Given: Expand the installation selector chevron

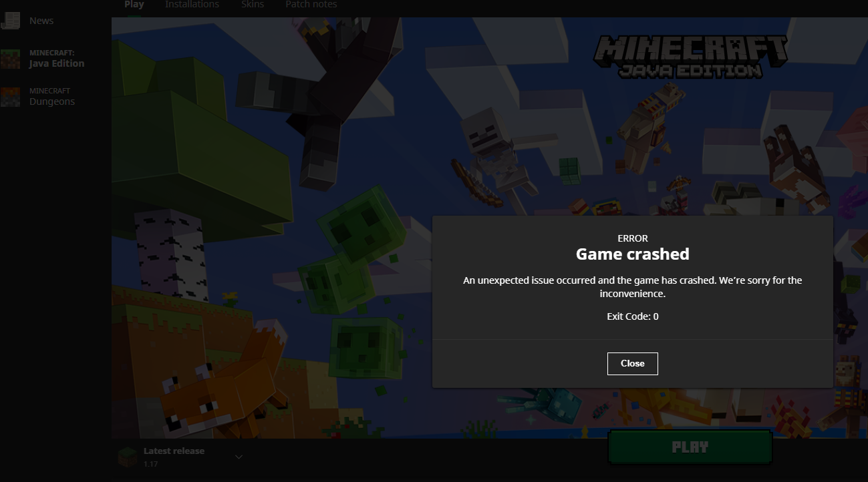Looking at the screenshot, I should (239, 457).
